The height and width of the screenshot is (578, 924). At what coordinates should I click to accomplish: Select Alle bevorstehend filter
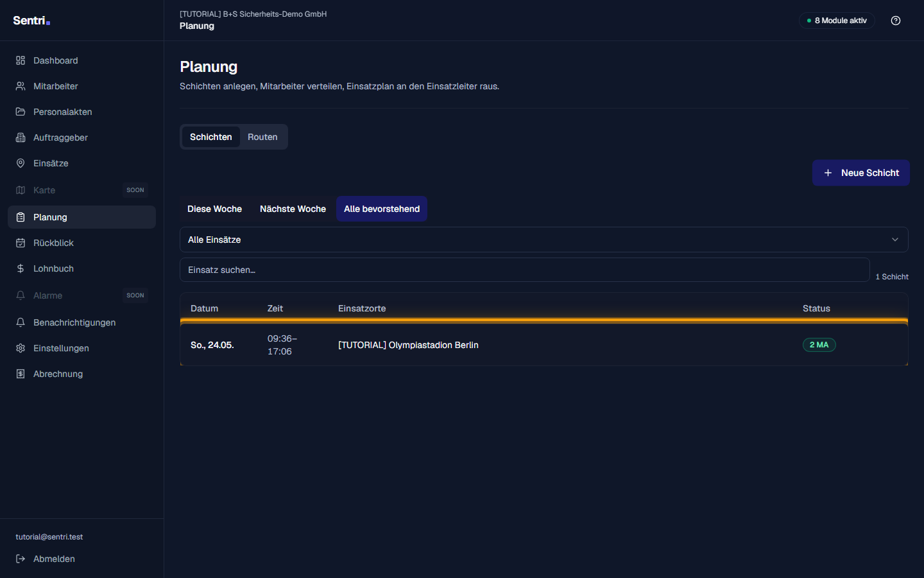click(x=382, y=209)
